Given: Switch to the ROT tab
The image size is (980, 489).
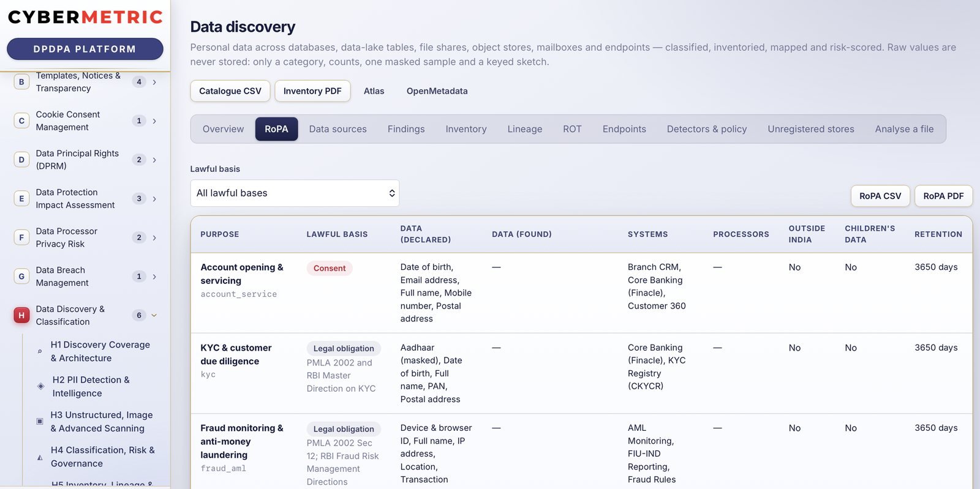Looking at the screenshot, I should (x=572, y=129).
